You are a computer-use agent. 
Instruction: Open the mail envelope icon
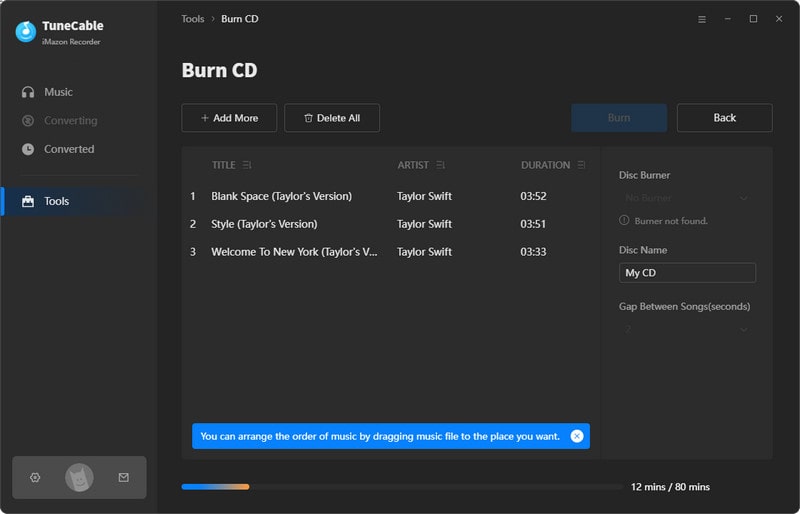[x=123, y=477]
